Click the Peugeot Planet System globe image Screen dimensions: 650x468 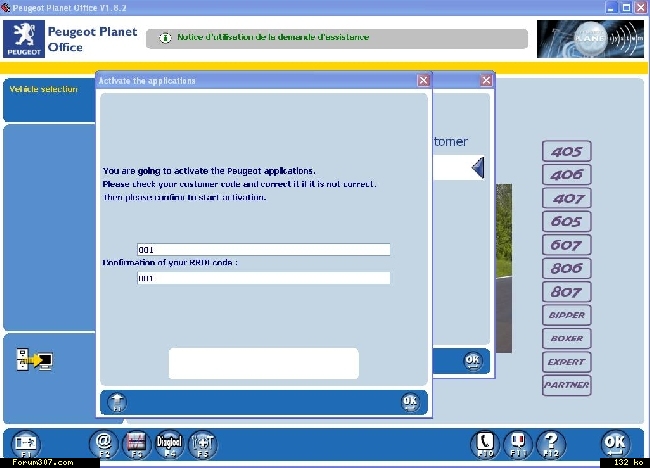[590, 39]
